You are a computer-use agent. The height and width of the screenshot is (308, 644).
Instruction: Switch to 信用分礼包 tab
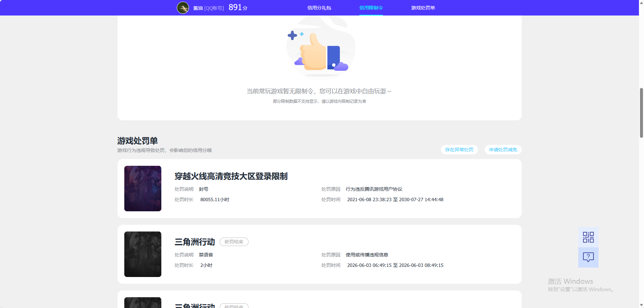[x=319, y=8]
